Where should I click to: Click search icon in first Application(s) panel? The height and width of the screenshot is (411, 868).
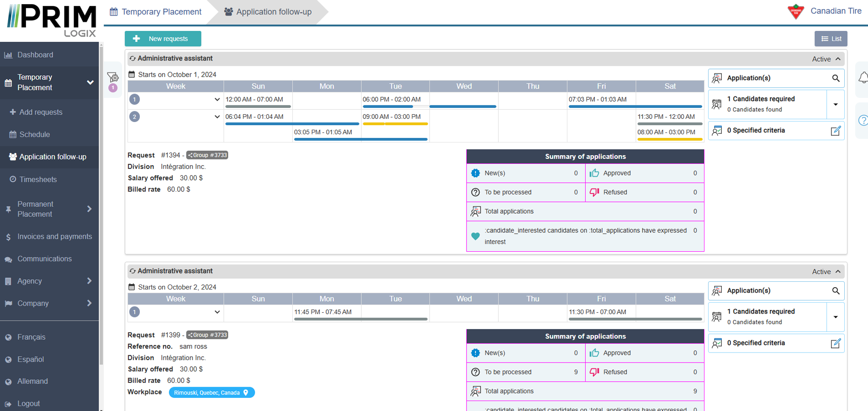pos(836,78)
